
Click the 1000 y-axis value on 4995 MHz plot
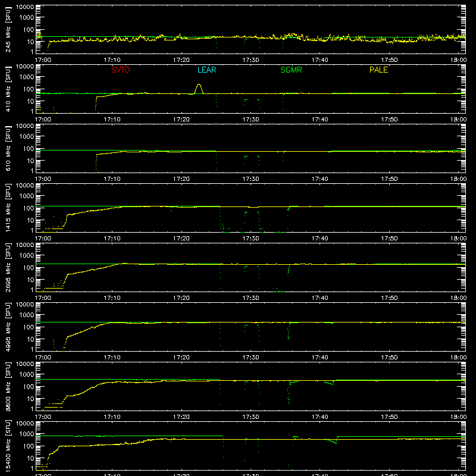pos(27,315)
